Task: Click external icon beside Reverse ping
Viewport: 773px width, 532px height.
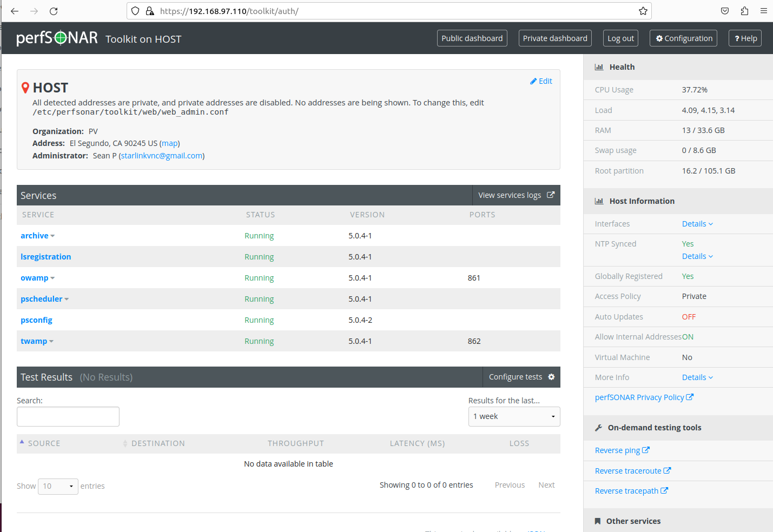Action: [x=646, y=450]
